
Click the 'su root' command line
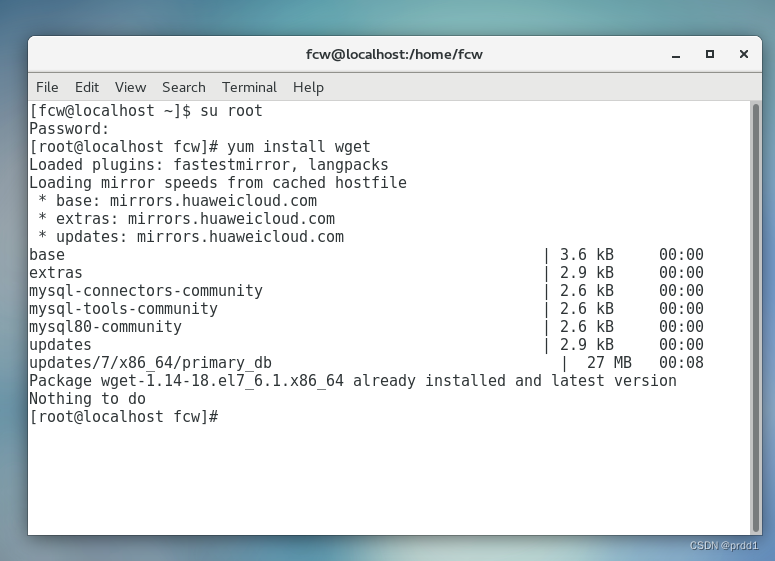(x=146, y=111)
